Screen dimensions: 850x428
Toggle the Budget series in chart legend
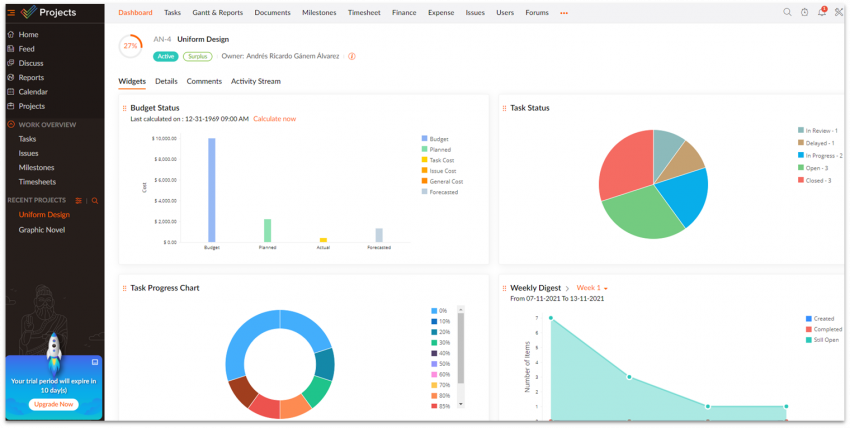pyautogui.click(x=438, y=139)
